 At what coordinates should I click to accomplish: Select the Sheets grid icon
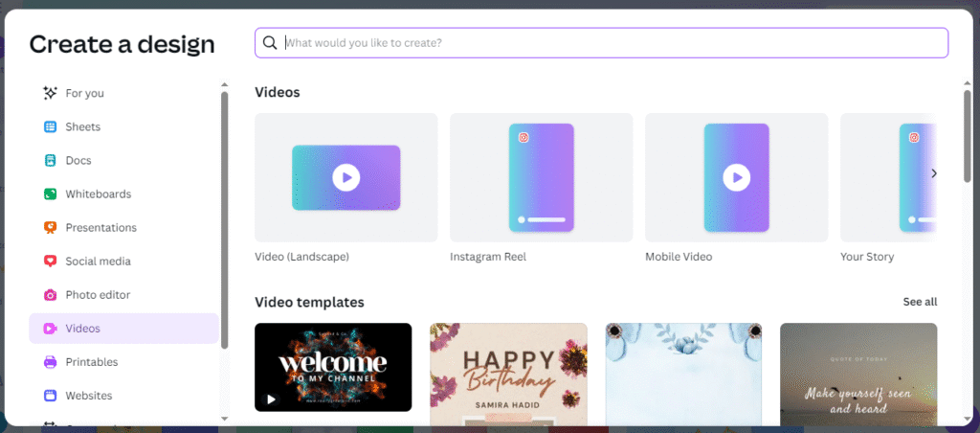coord(51,126)
